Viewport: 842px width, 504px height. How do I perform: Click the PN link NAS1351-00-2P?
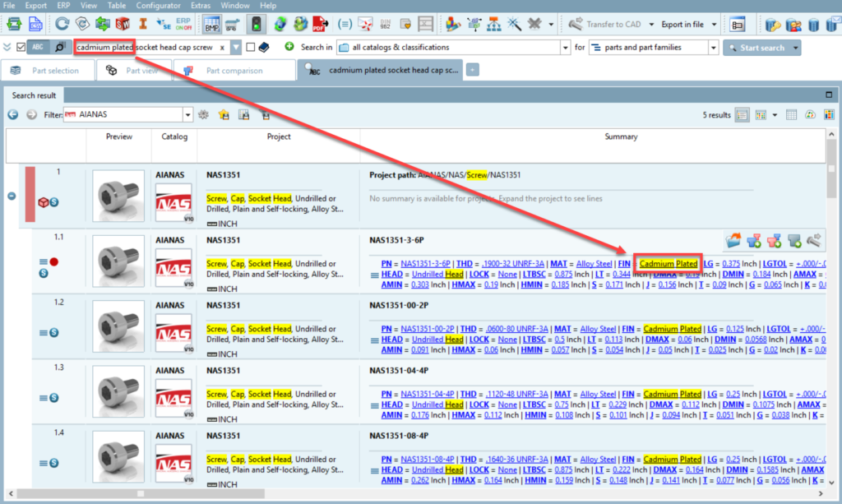(x=428, y=329)
